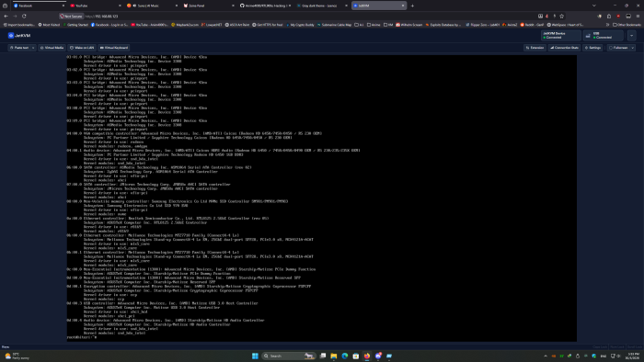Reload the current page
Image resolution: width=644 pixels, height=362 pixels.
pos(24,17)
